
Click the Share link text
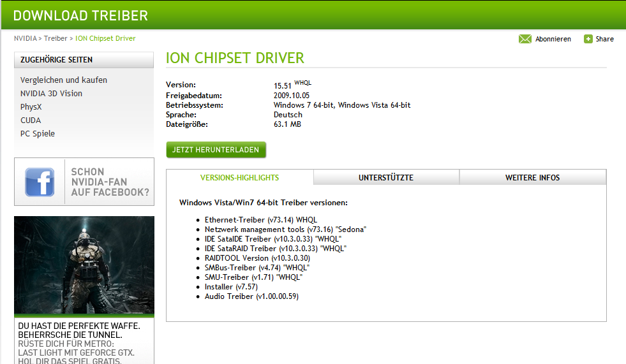tap(604, 39)
